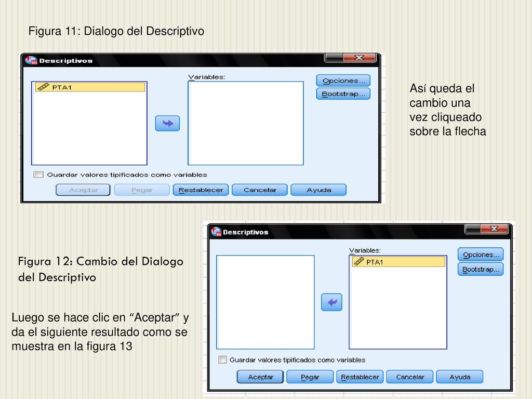Viewport: 532px width, 399px height.
Task: Click ruler icon beside PTA1 in lower Variables list
Action: click(x=358, y=262)
